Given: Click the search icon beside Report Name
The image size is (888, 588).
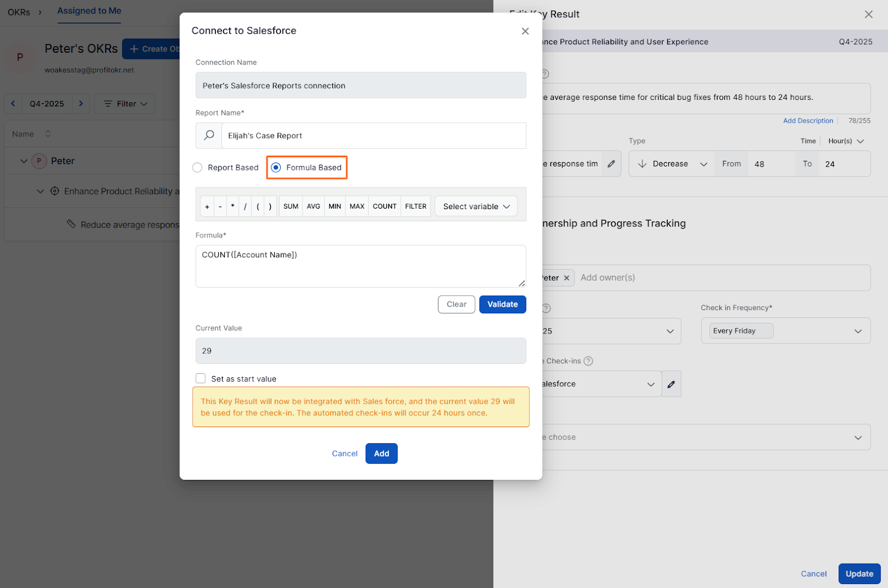Looking at the screenshot, I should click(x=209, y=135).
